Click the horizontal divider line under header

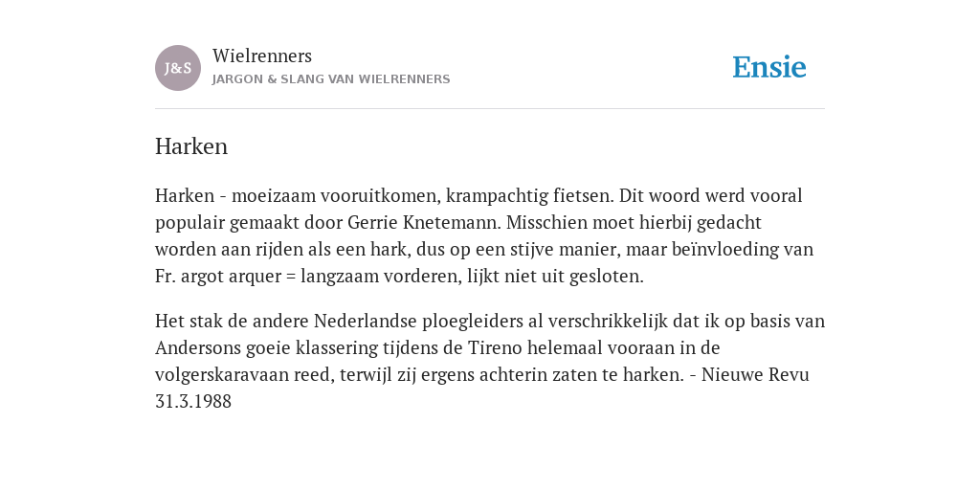[490, 109]
